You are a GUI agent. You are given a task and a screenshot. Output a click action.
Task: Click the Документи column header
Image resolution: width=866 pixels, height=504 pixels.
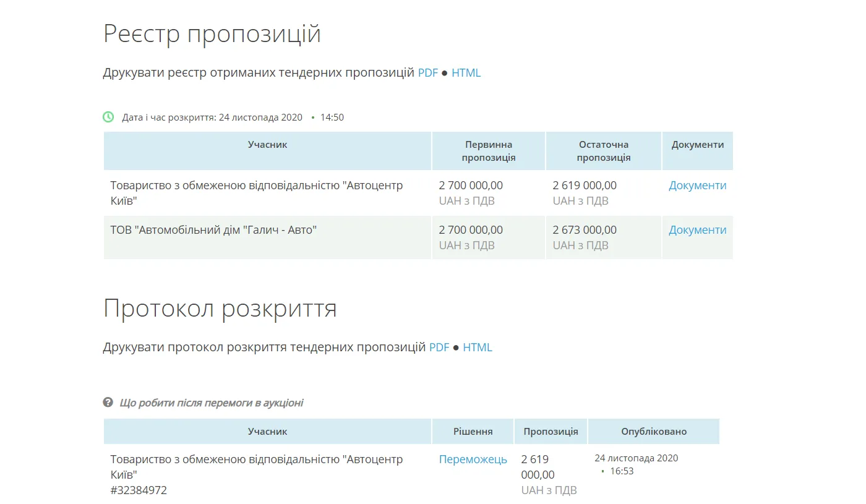point(698,151)
